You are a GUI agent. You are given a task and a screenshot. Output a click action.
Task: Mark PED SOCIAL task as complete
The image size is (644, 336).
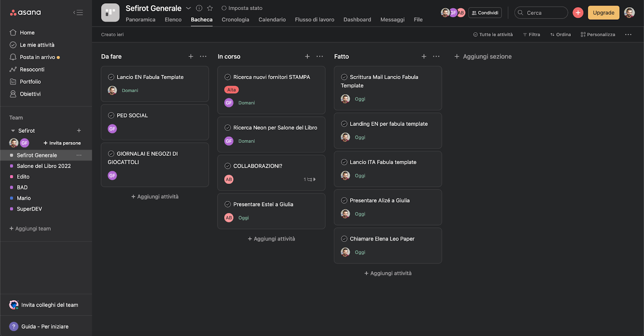pos(111,115)
